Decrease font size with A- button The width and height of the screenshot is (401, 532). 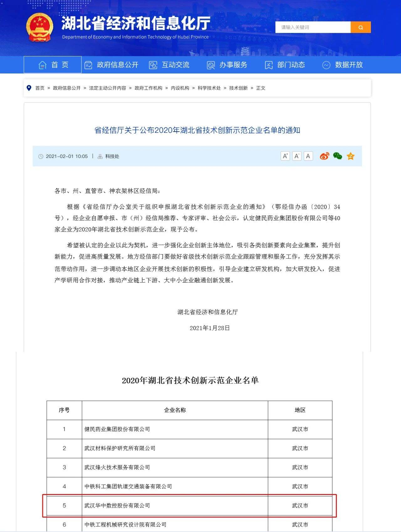297,156
